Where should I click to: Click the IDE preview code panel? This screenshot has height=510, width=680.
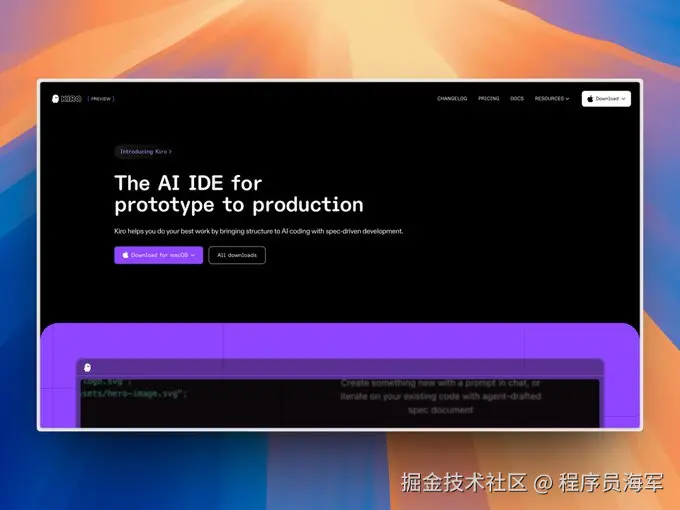[340, 403]
